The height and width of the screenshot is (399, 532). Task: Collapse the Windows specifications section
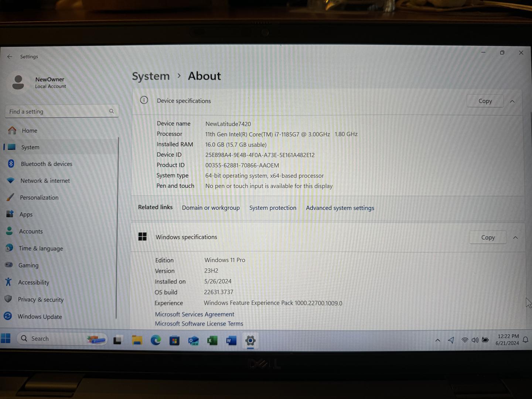(515, 238)
